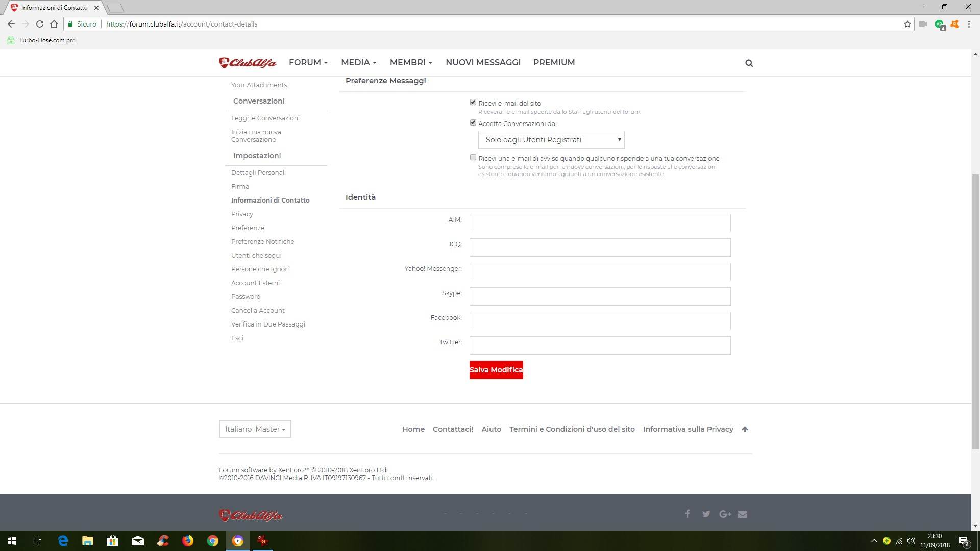Click the scroll-to-top arrow icon

pyautogui.click(x=745, y=429)
